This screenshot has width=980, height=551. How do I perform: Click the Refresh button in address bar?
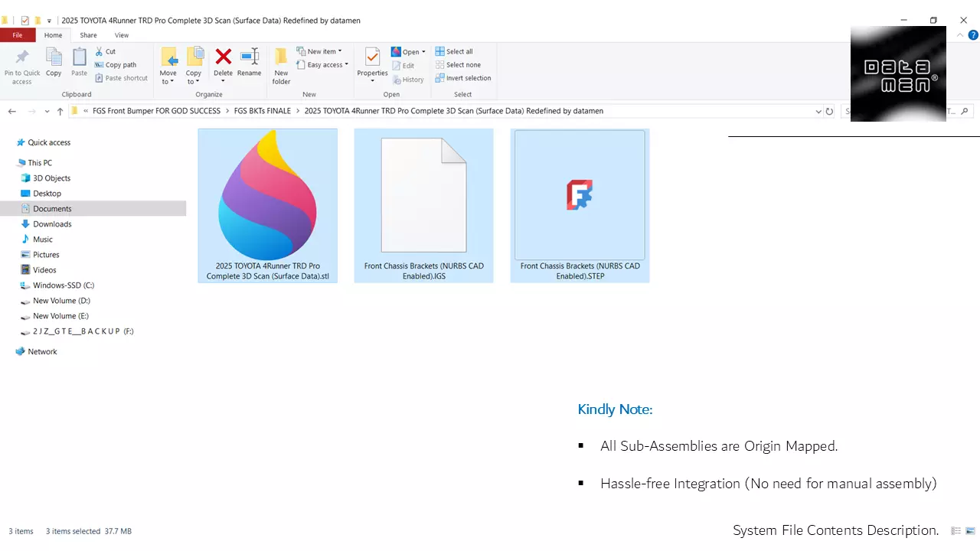(x=829, y=111)
